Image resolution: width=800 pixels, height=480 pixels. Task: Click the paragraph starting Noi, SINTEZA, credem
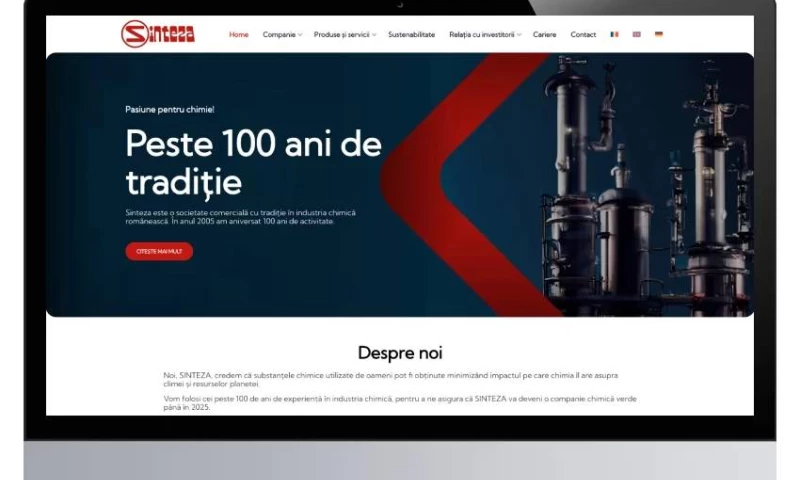pyautogui.click(x=391, y=379)
